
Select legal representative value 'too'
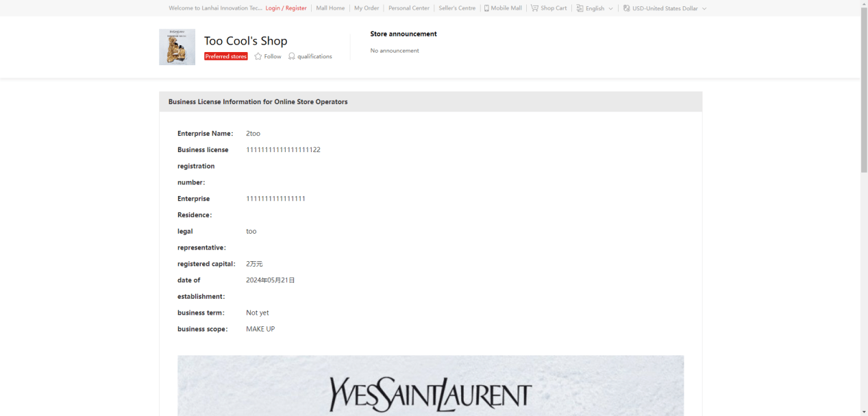(251, 231)
